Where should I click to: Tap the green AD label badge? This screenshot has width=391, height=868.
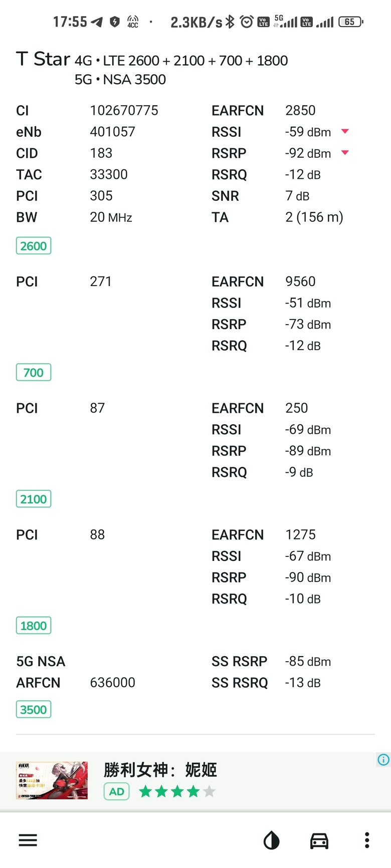[x=117, y=791]
